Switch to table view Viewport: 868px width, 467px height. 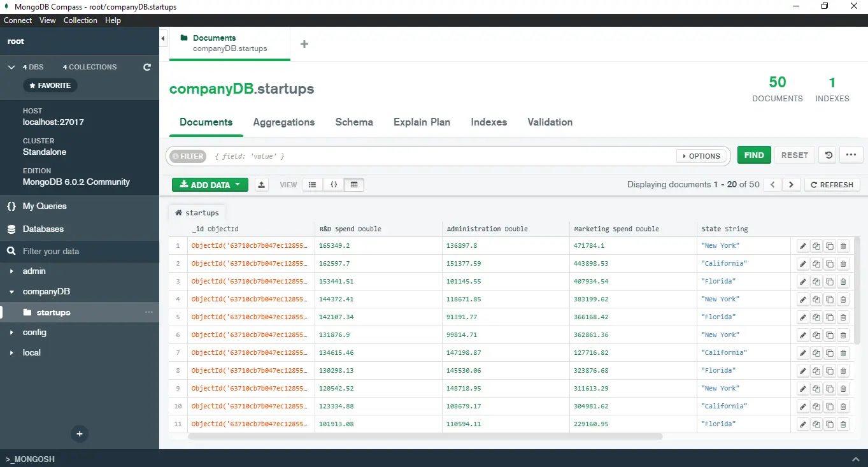click(x=354, y=185)
